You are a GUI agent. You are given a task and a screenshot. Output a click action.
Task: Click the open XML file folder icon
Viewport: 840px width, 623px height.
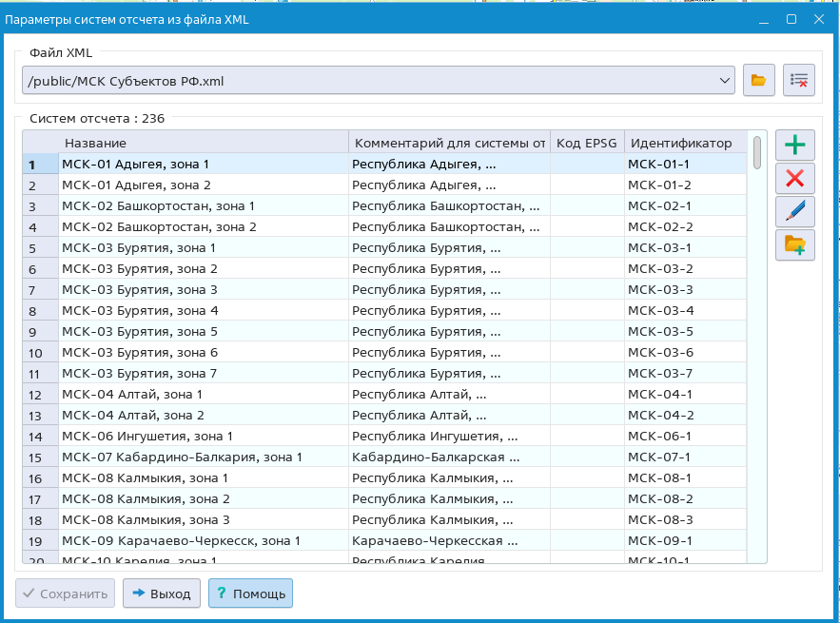758,81
